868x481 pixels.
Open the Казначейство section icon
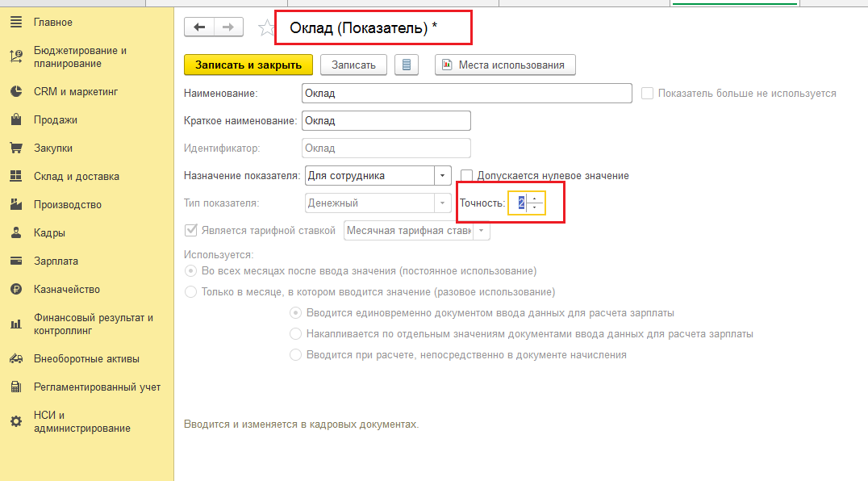point(18,289)
